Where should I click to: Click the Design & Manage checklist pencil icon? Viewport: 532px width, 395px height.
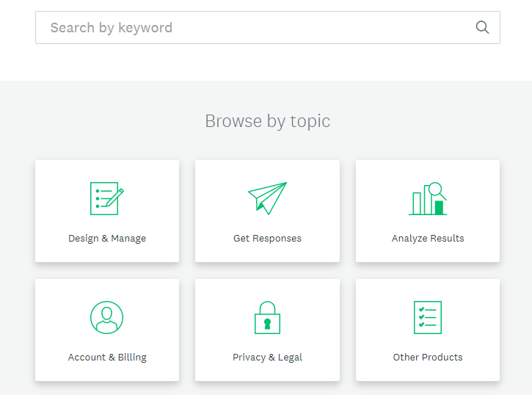click(x=107, y=198)
